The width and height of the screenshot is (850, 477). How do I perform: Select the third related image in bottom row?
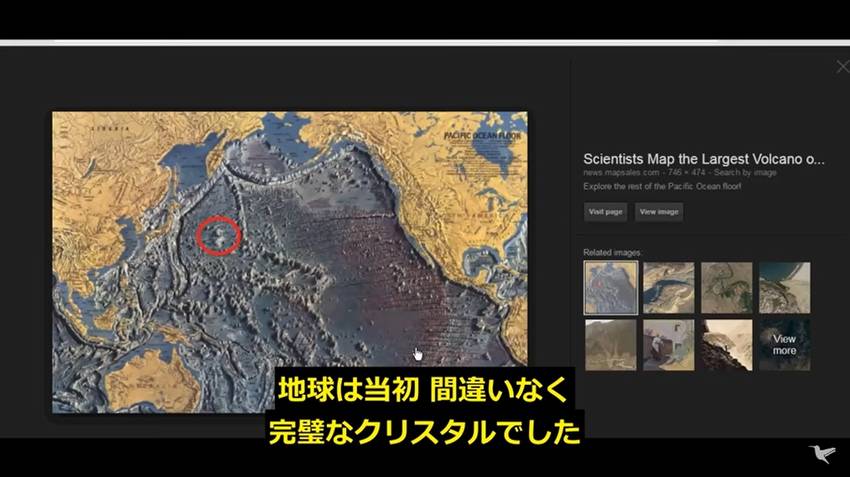(726, 345)
